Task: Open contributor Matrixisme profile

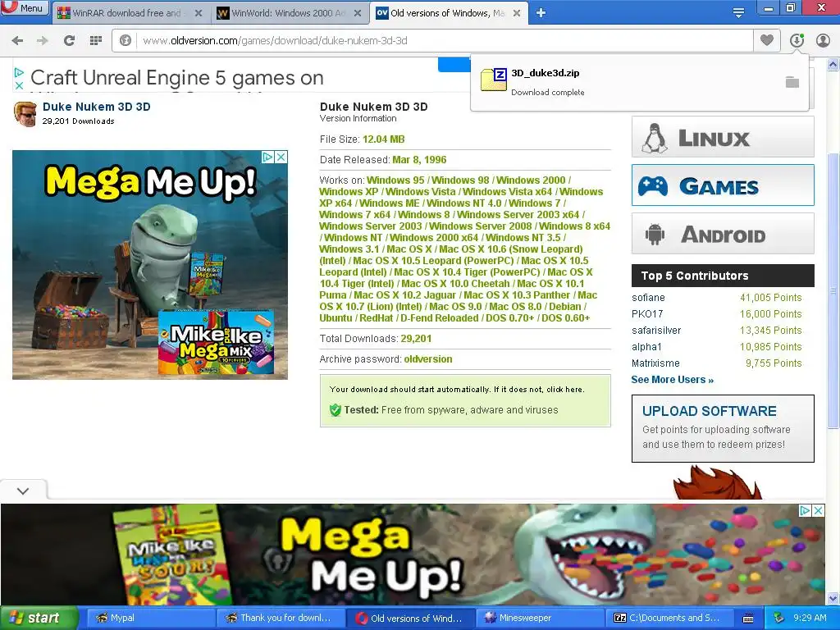Action: (x=655, y=363)
